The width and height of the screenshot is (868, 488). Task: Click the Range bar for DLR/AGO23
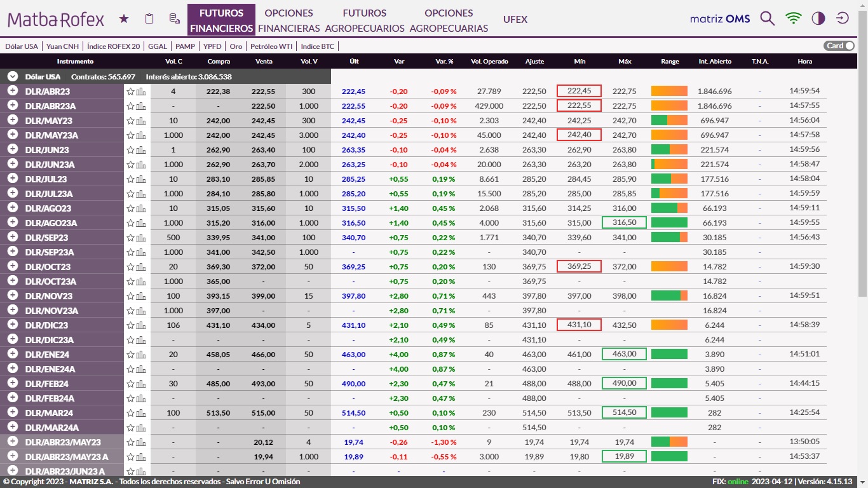coord(669,208)
